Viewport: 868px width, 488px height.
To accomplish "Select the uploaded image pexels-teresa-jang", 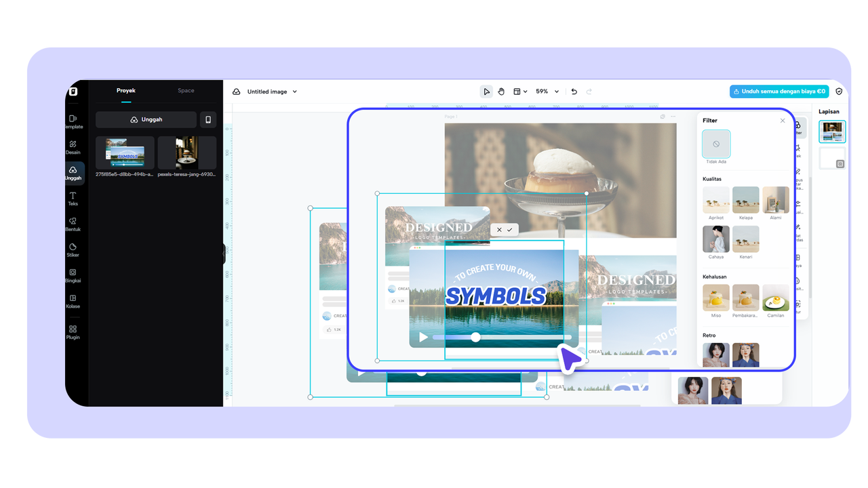I will (187, 152).
